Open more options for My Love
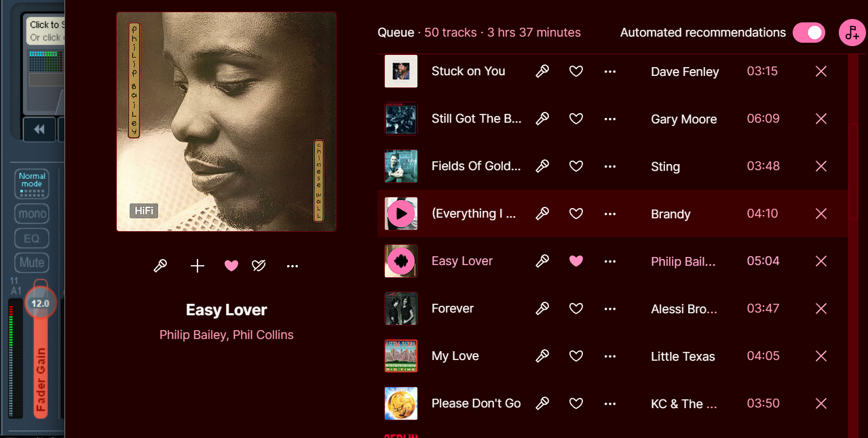The height and width of the screenshot is (438, 868). [x=610, y=356]
